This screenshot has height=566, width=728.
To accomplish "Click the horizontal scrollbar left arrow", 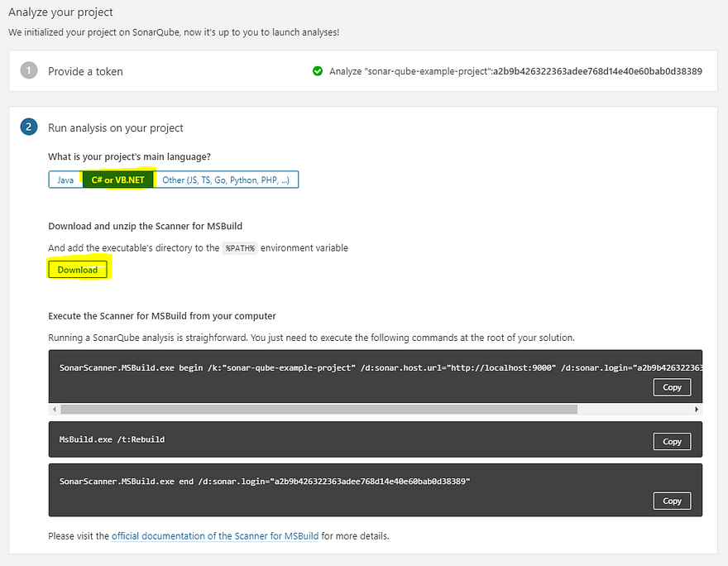I will (x=55, y=409).
